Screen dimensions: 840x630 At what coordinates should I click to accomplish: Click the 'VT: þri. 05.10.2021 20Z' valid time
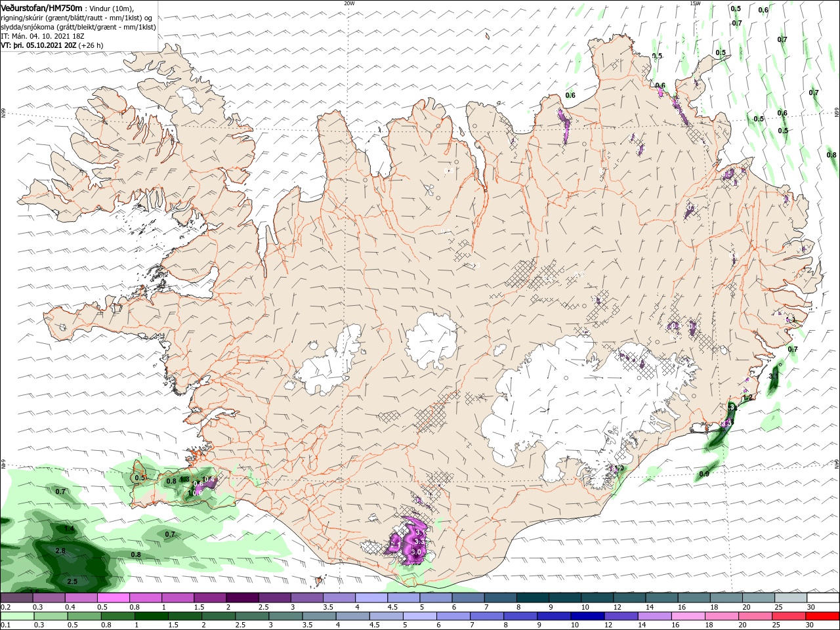coord(39,45)
